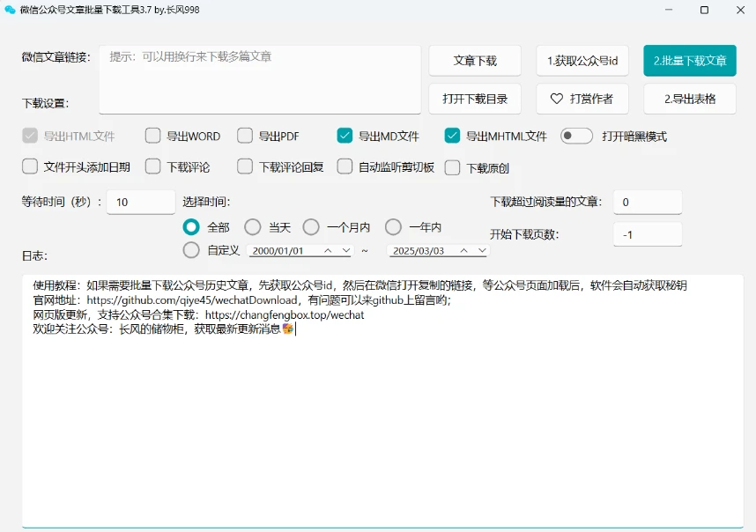
Task: Click the 文章下载 button
Action: click(475, 61)
